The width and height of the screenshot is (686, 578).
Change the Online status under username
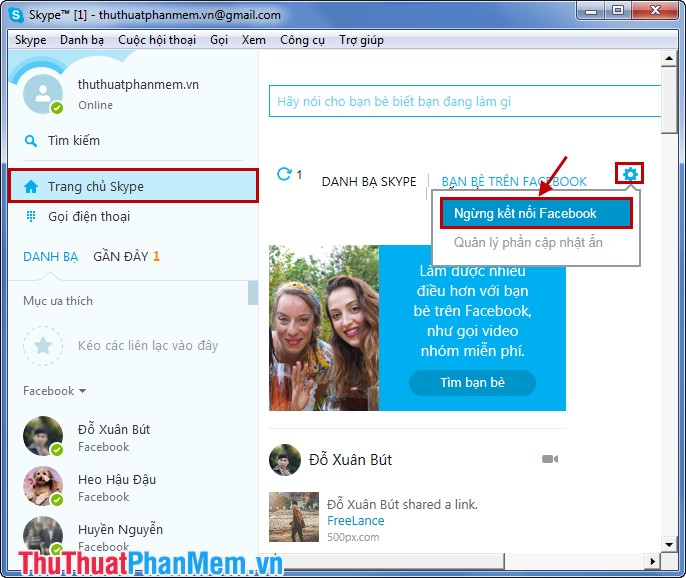(95, 105)
